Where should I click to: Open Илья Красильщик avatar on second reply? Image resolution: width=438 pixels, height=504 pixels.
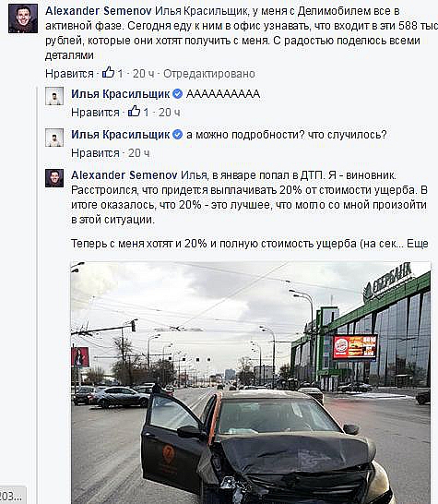tap(54, 138)
